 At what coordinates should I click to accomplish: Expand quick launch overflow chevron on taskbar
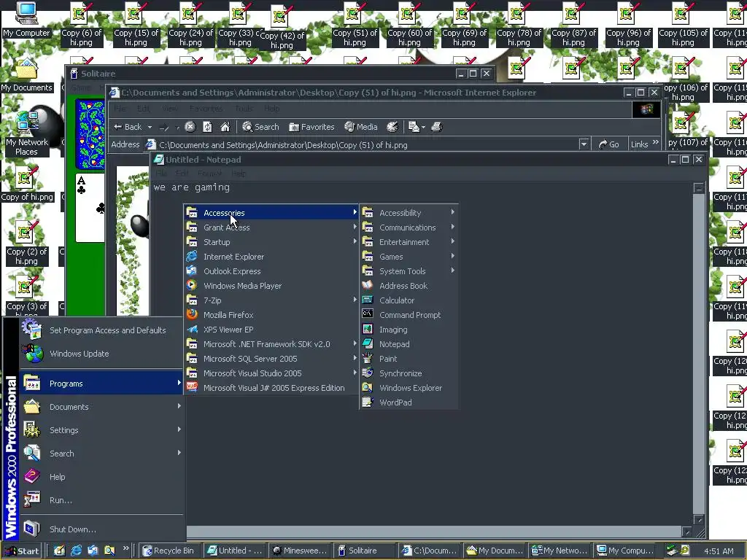click(125, 548)
